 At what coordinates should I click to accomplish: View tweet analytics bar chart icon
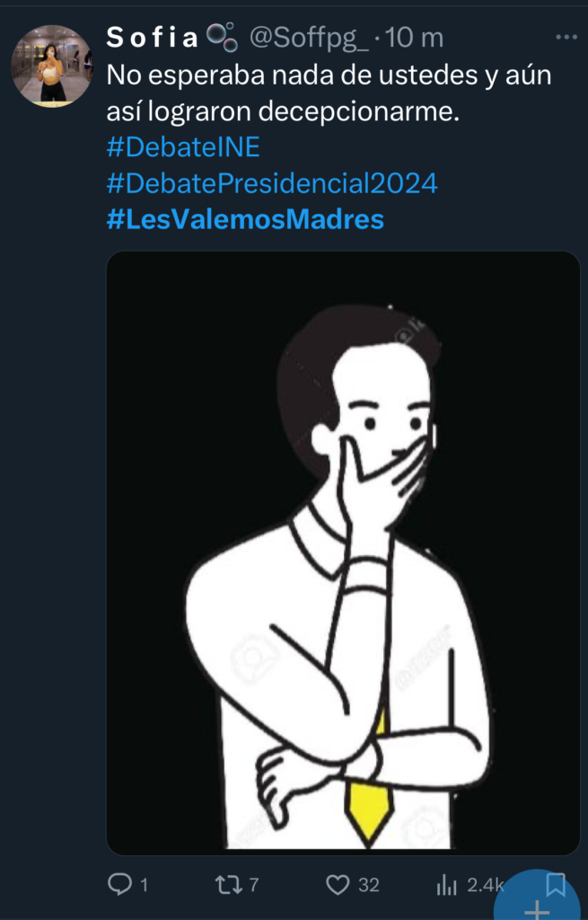coord(446,885)
